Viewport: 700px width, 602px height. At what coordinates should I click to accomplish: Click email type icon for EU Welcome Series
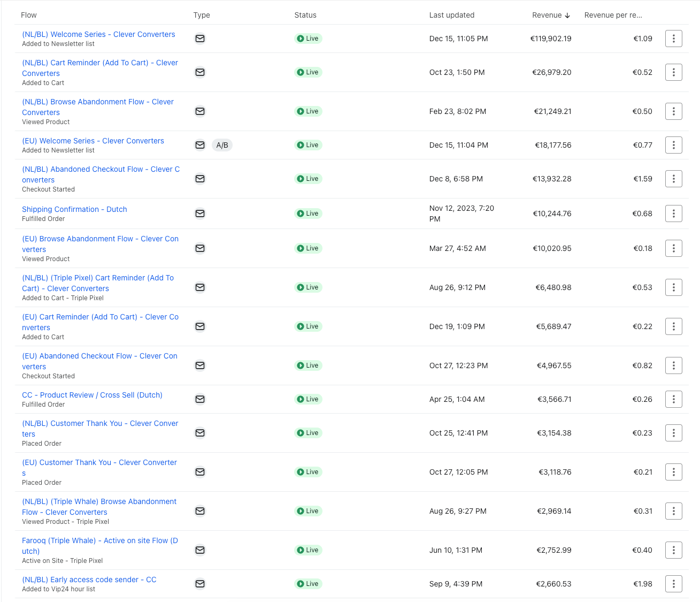pos(200,145)
